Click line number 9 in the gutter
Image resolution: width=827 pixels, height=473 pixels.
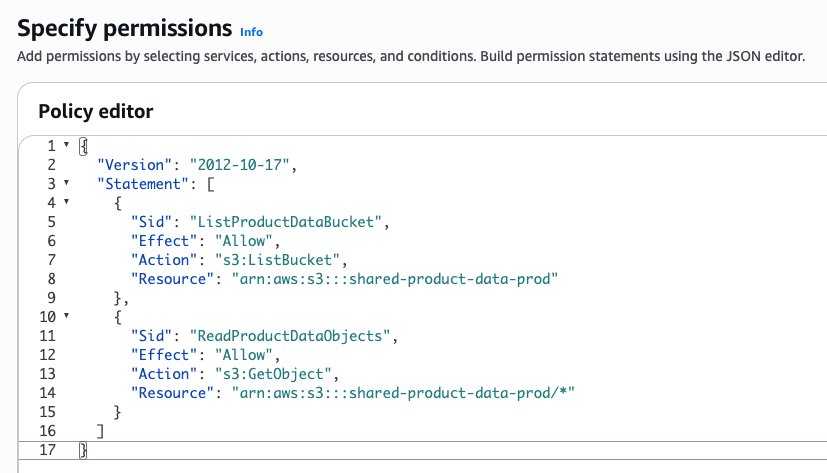point(51,298)
